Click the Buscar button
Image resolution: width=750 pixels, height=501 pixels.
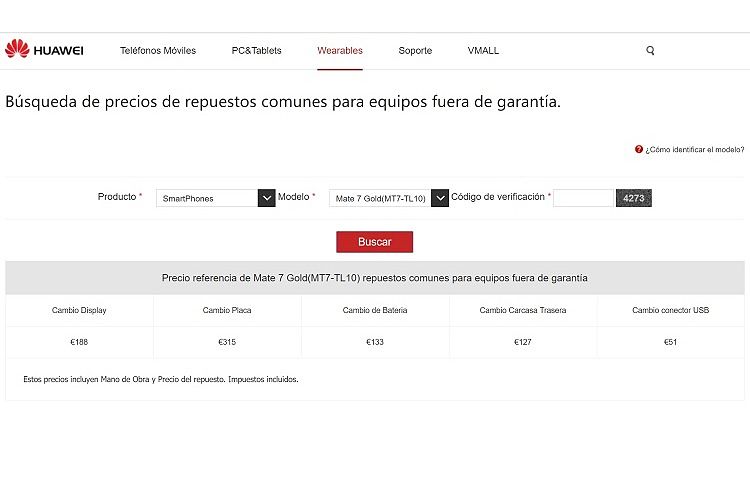pyautogui.click(x=375, y=242)
